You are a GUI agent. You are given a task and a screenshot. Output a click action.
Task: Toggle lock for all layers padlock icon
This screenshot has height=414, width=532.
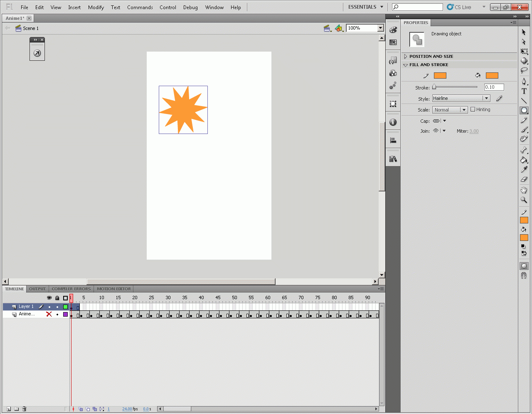pos(57,298)
